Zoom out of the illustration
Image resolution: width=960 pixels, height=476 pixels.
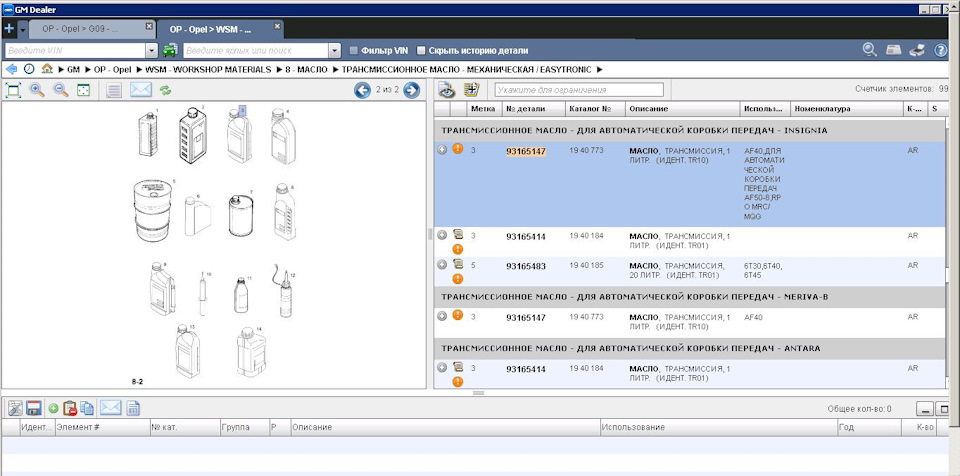tap(61, 91)
